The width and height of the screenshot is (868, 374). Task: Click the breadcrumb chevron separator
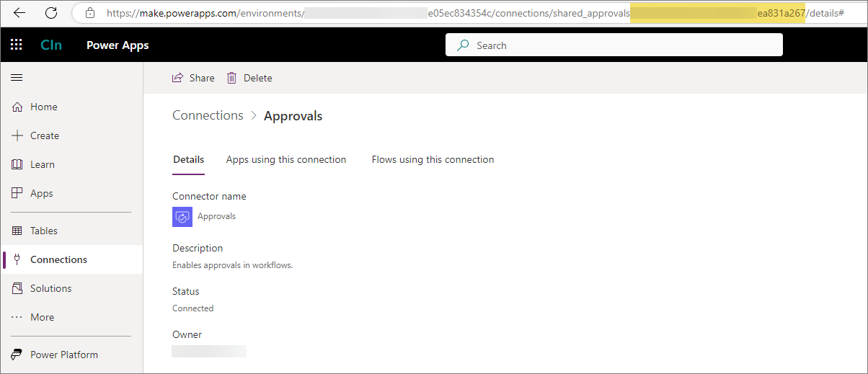(254, 116)
